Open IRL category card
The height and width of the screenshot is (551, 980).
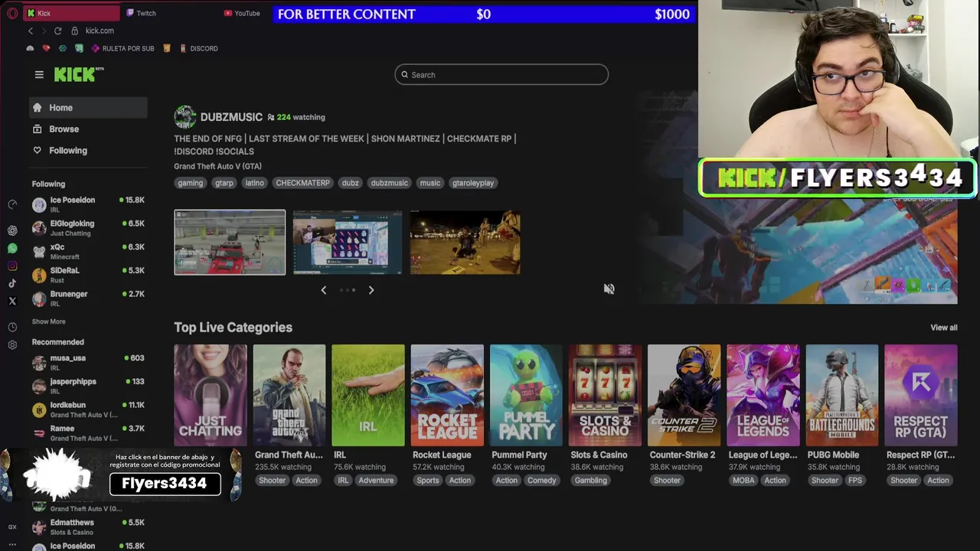click(368, 395)
